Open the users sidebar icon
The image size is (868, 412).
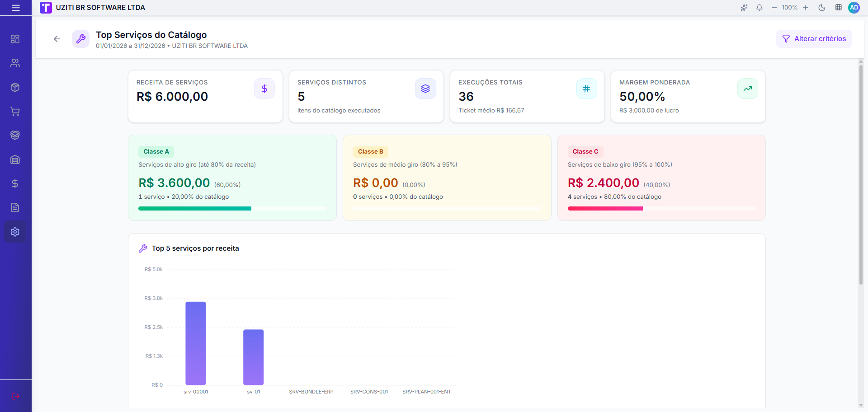pos(15,63)
